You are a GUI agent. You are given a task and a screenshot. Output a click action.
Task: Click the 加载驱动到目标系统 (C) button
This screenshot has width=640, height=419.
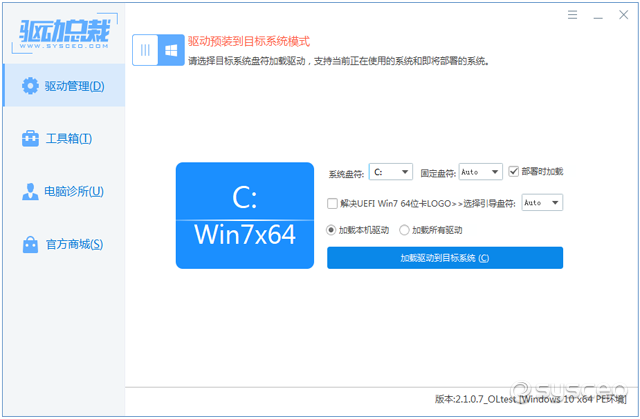(445, 258)
